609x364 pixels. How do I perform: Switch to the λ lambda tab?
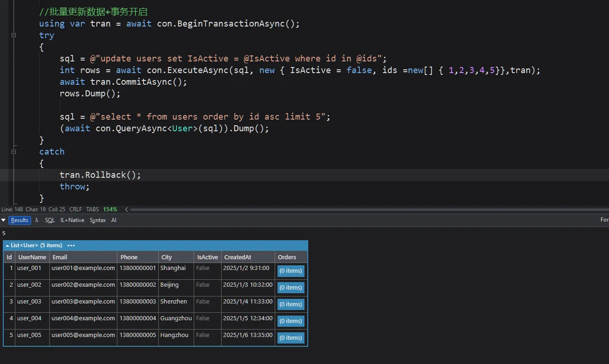(x=37, y=220)
